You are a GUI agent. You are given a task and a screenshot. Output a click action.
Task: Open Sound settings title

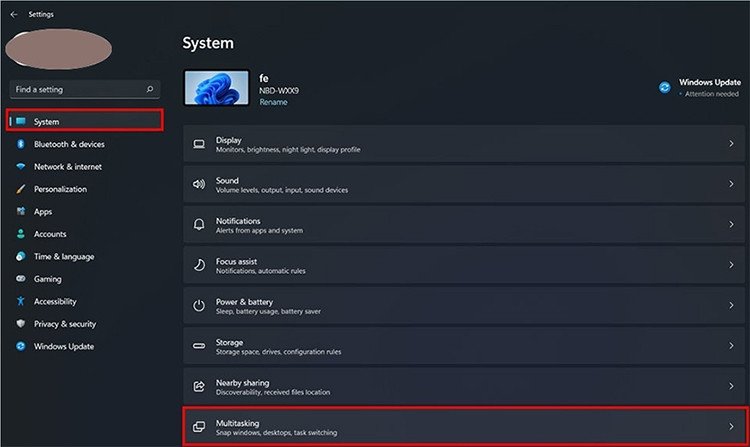click(x=227, y=180)
